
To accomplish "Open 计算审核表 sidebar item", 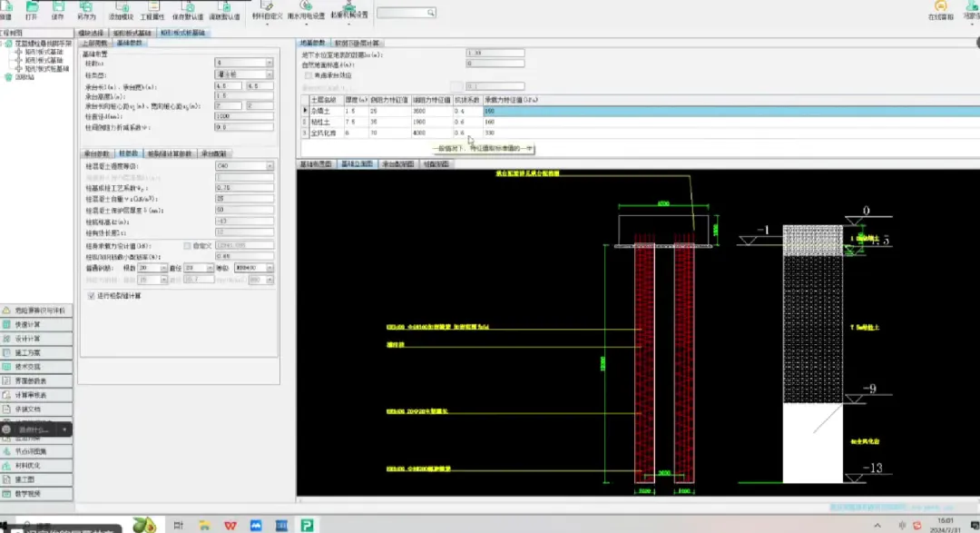I will coord(36,395).
